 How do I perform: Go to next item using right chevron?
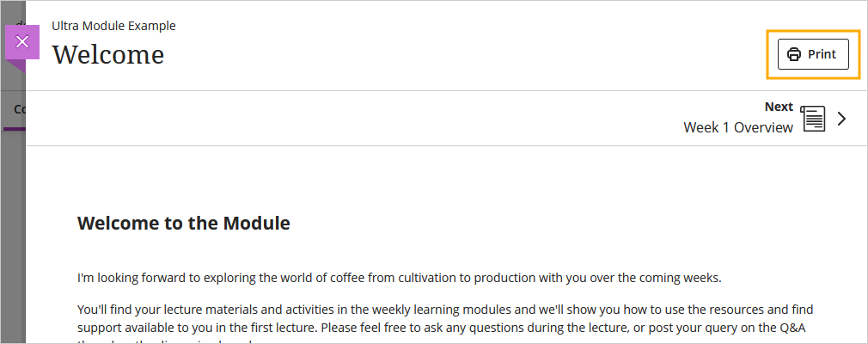tap(842, 119)
